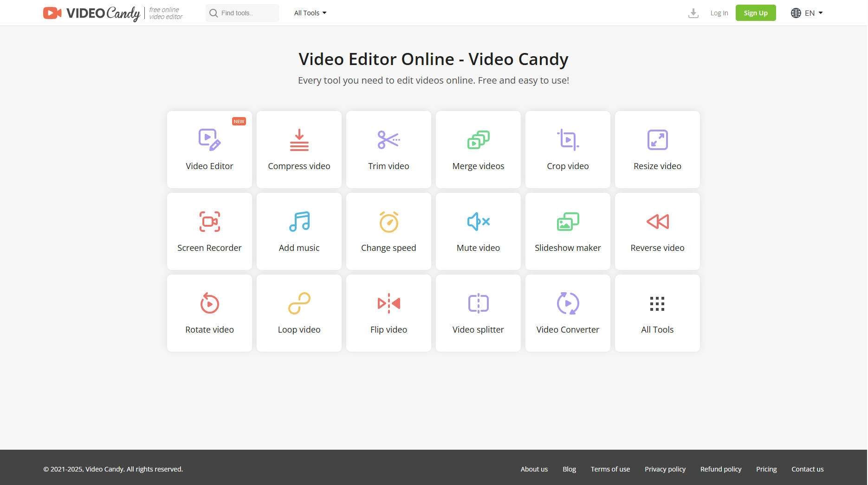Choose the Mute video speaker icon
The height and width of the screenshot is (485, 868).
coord(478,222)
